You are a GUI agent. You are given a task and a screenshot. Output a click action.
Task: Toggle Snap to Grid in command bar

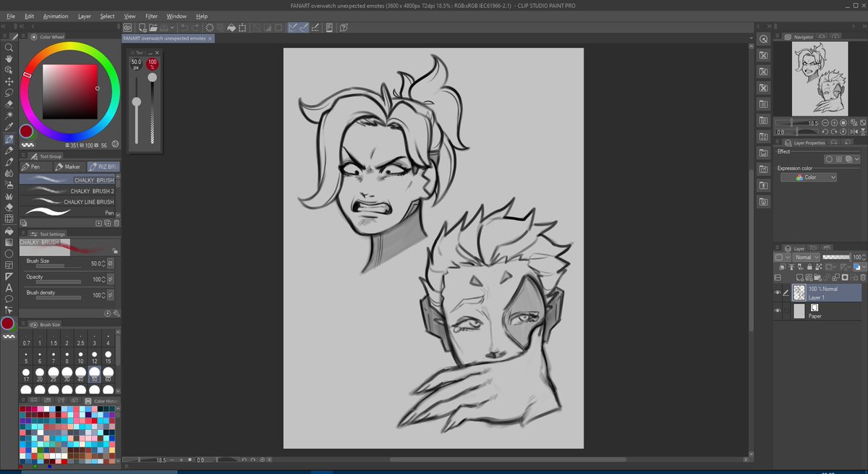316,28
